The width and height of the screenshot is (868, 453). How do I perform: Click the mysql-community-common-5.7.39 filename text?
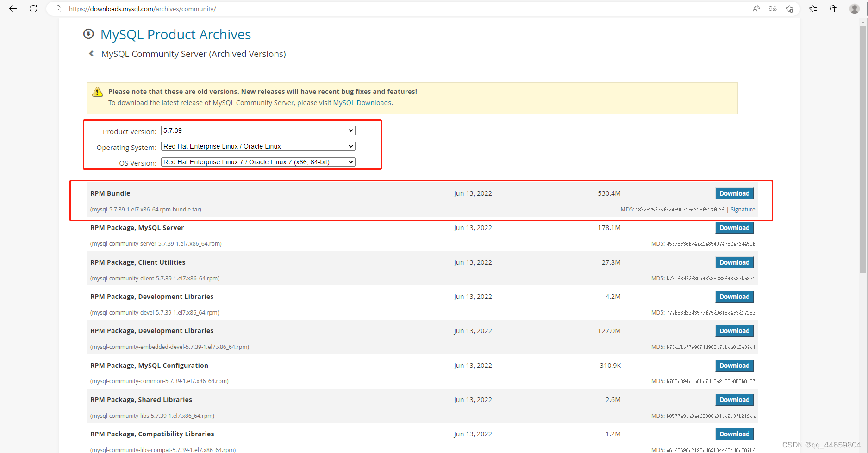[159, 381]
